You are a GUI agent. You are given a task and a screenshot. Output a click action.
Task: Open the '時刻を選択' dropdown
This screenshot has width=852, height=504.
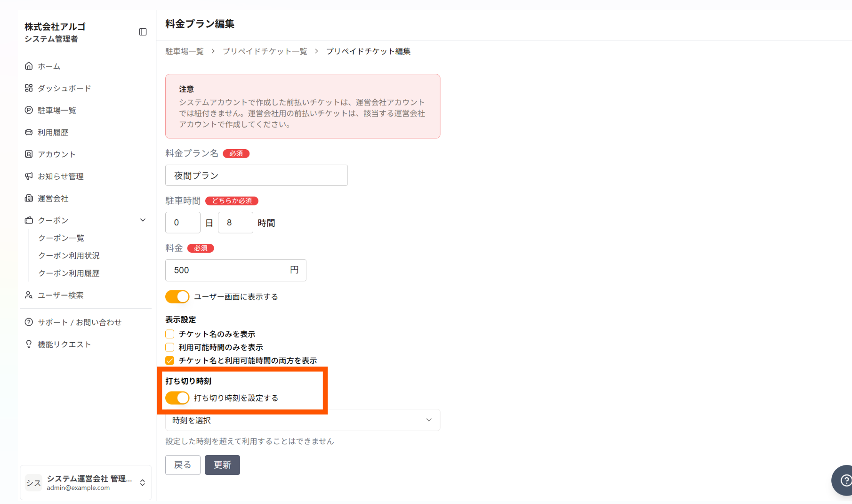point(302,420)
